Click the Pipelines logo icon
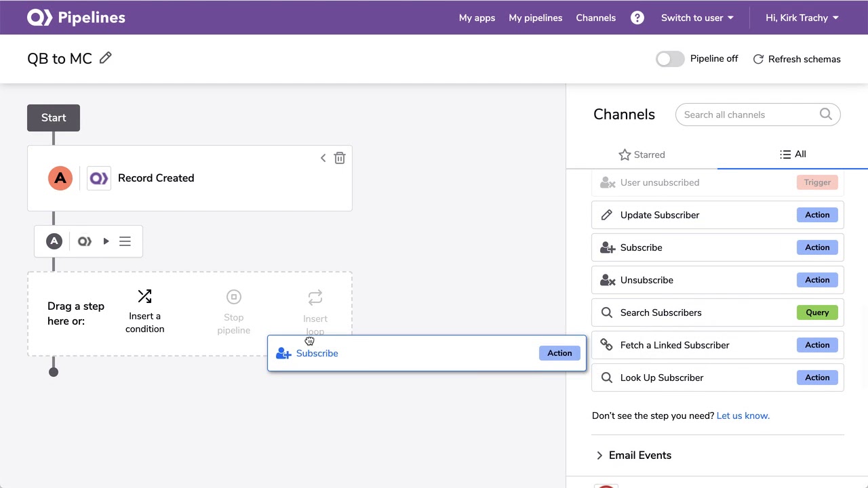The width and height of the screenshot is (868, 488). pyautogui.click(x=39, y=18)
